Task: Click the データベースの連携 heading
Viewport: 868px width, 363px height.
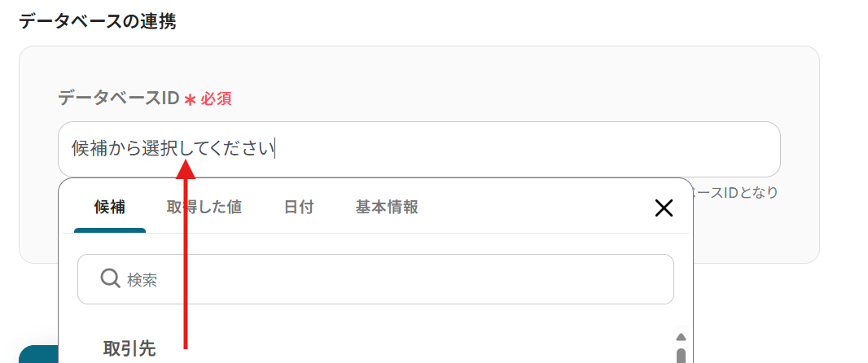Action: point(98,21)
